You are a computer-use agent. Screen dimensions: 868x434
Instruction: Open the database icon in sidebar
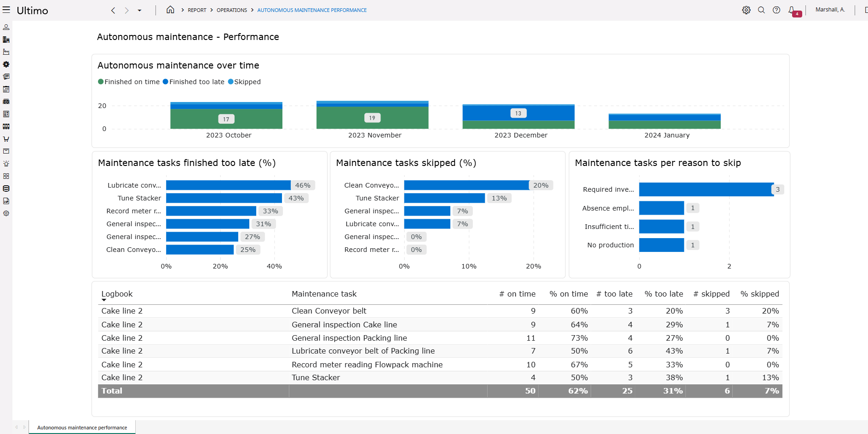[6, 188]
